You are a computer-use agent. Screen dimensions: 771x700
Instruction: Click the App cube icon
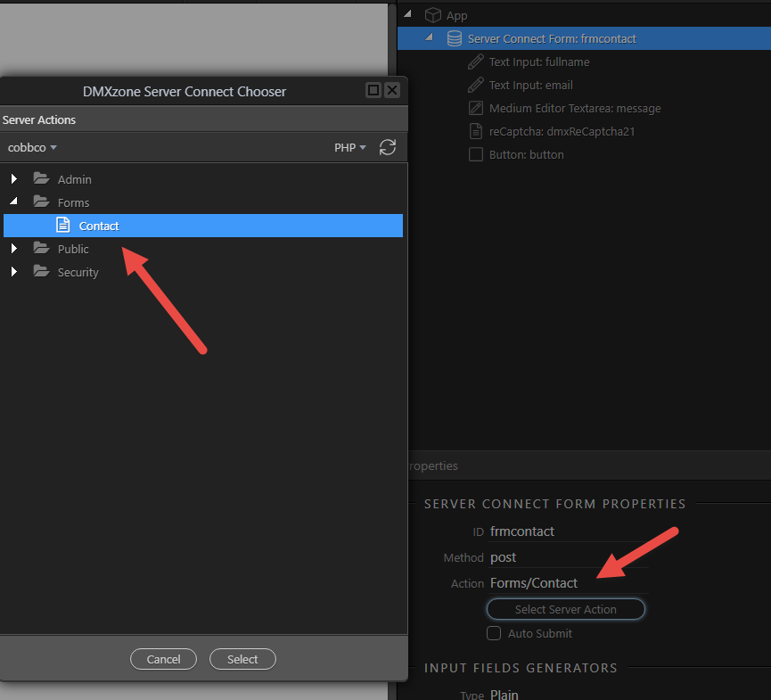point(432,15)
